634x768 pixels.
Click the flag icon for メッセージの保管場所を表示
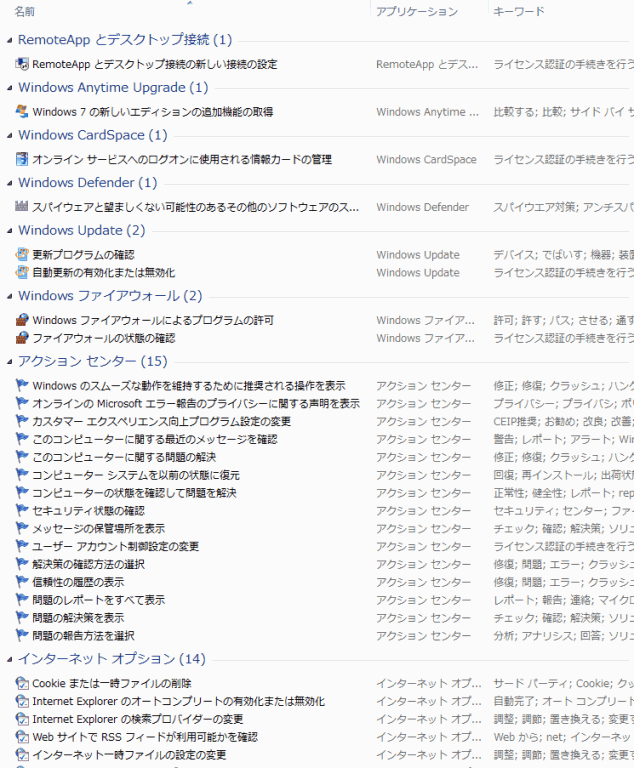pos(22,528)
